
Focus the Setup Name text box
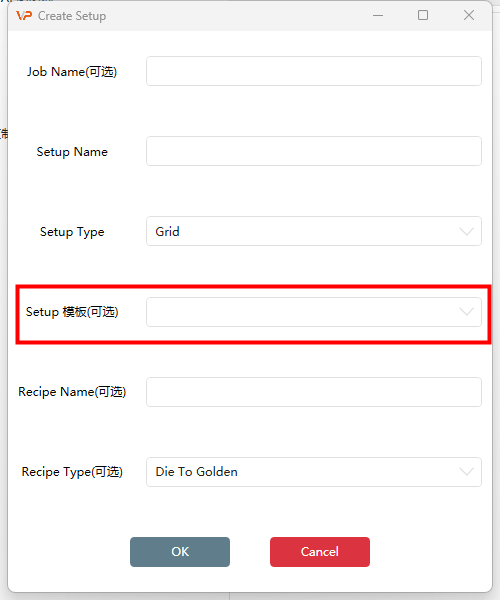point(314,151)
